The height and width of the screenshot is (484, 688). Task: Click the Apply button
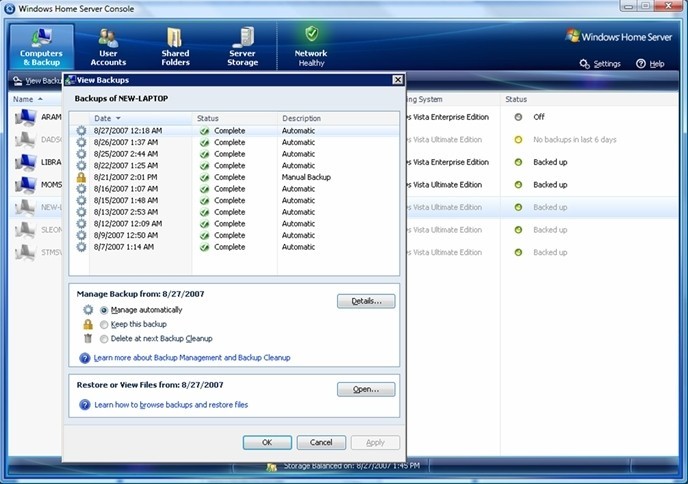(375, 442)
